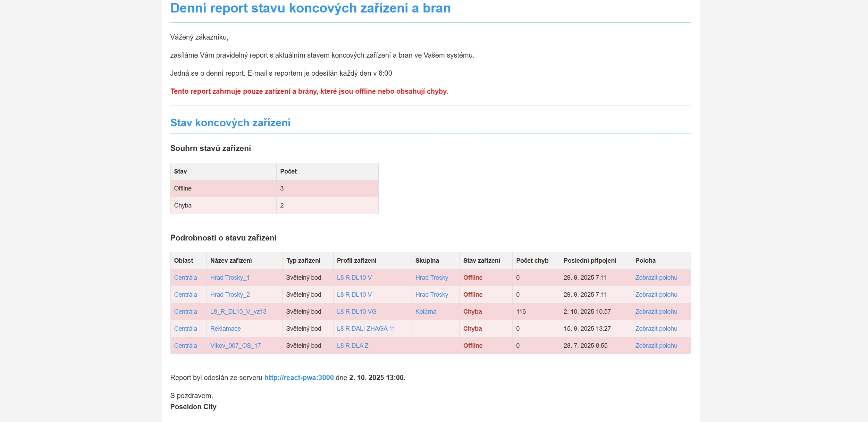Viewport: 868px width, 422px height.
Task: Open the Vlkov_007_OS_17 device link
Action: pyautogui.click(x=235, y=346)
